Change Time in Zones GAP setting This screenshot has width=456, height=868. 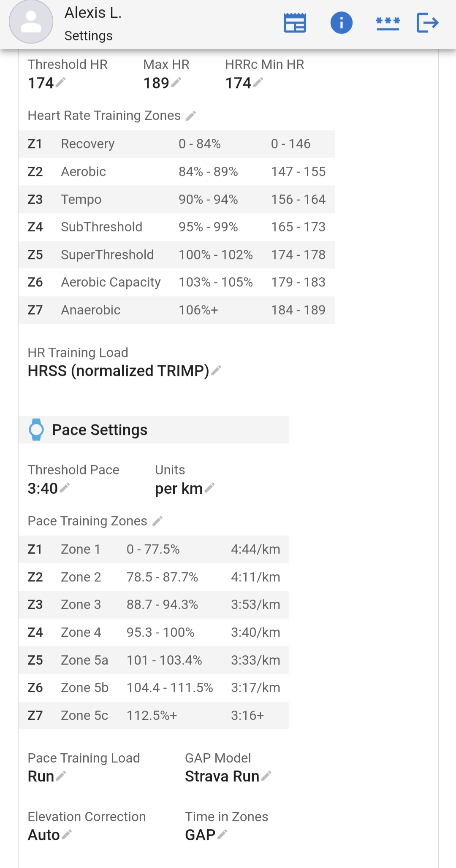pyautogui.click(x=223, y=834)
